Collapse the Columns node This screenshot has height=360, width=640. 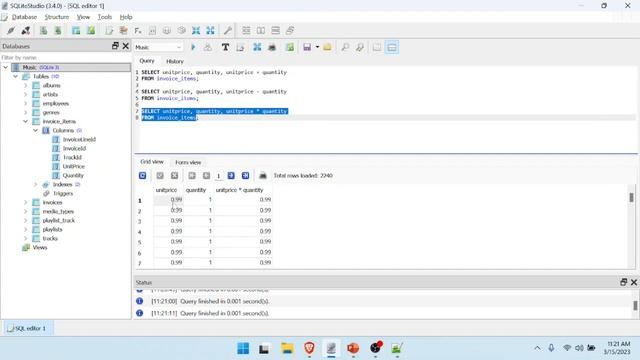(x=36, y=130)
